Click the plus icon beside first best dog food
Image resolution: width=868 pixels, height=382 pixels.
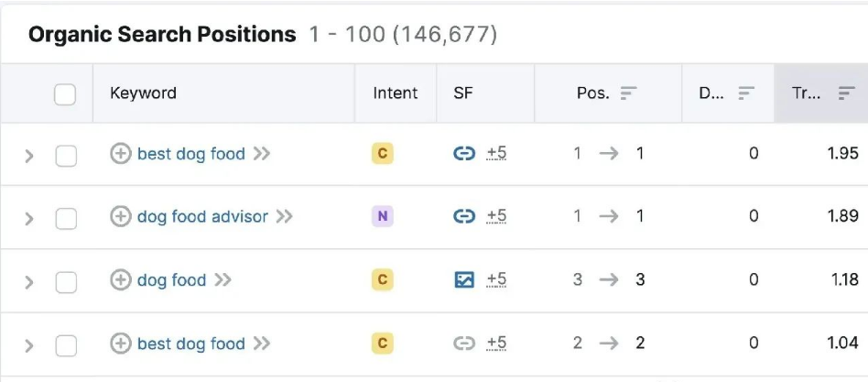pos(120,153)
